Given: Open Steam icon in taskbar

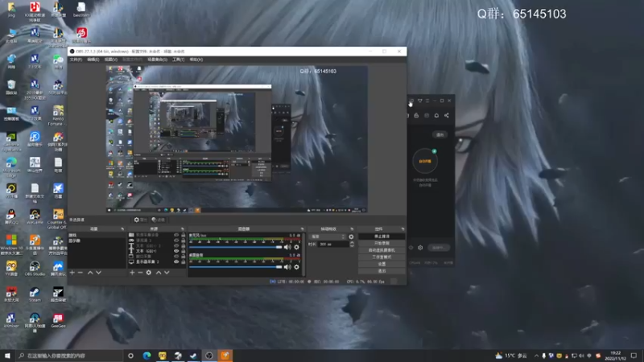Looking at the screenshot, I should pyautogui.click(x=193, y=356).
